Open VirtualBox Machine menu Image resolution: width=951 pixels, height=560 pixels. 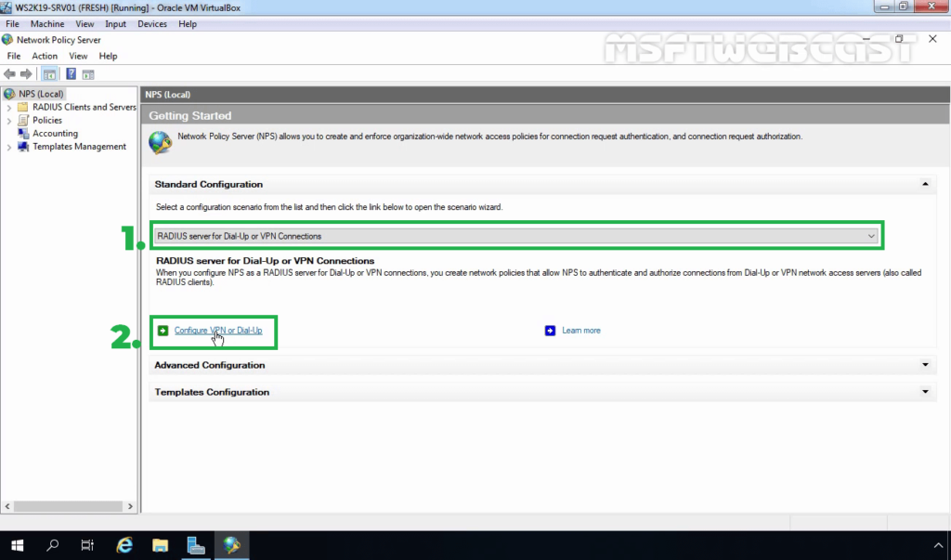click(47, 23)
